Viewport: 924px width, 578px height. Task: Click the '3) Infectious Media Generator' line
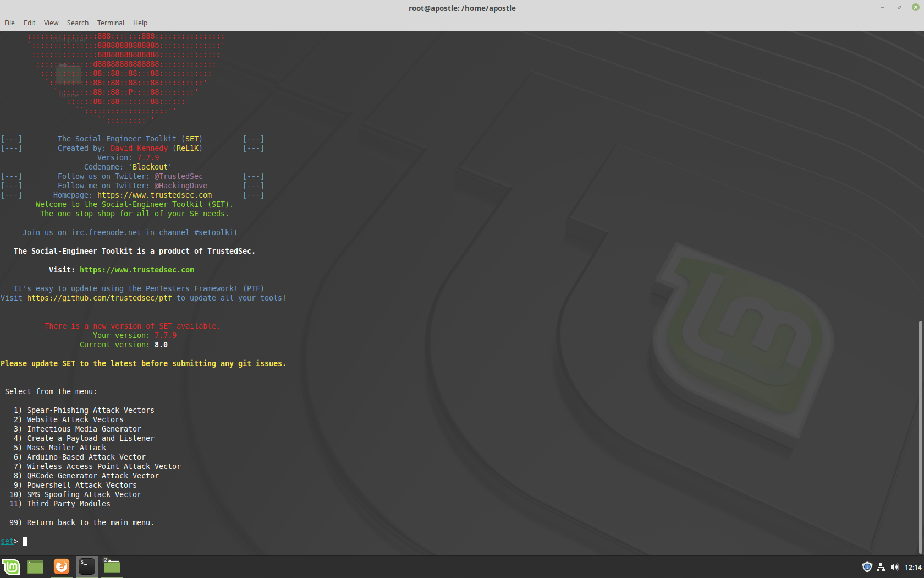(78, 429)
